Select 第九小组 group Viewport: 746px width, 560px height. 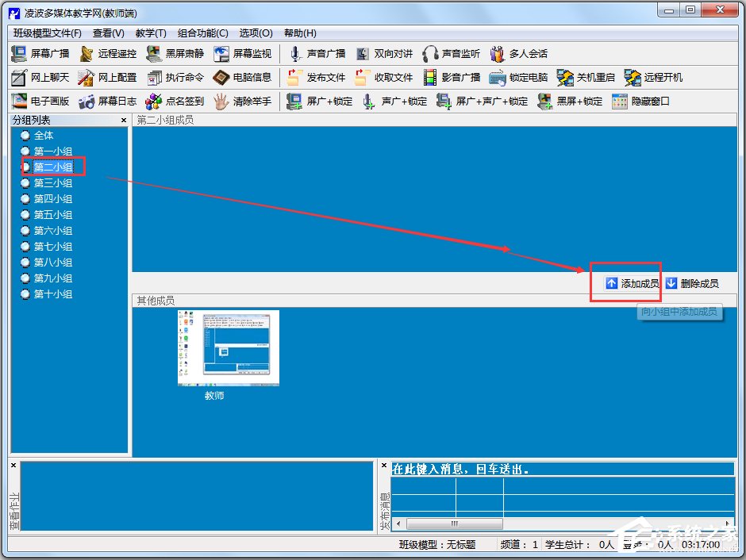click(x=53, y=278)
